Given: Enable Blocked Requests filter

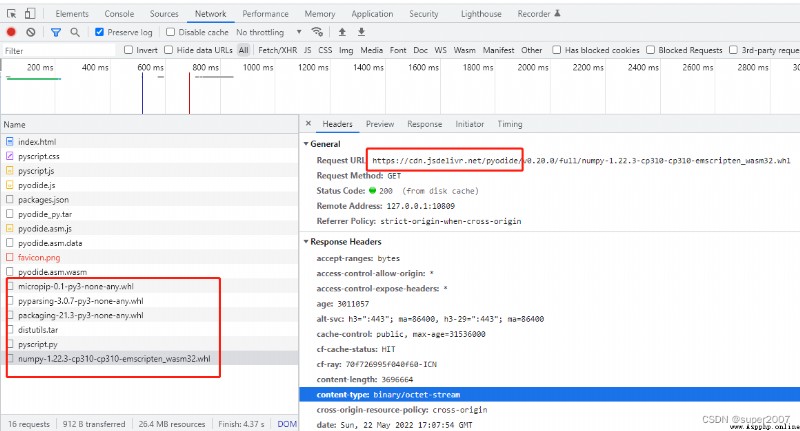Looking at the screenshot, I should click(651, 49).
